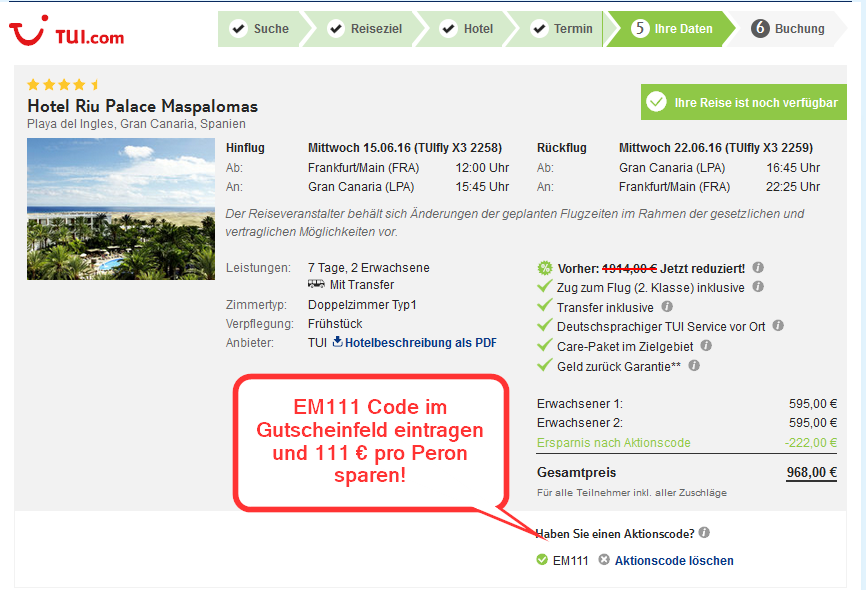Click Mittwoch 15.06.16 outbound flight text
Screen dimensions: 866x590
[x=405, y=148]
